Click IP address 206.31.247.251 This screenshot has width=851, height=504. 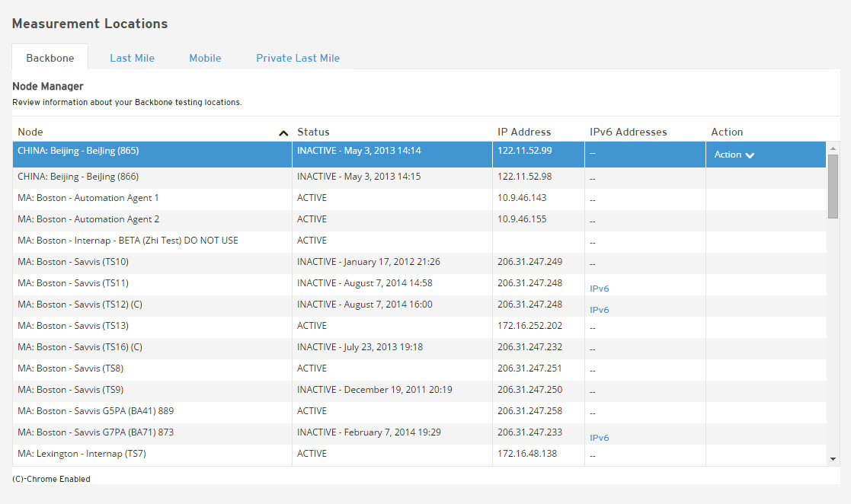(529, 368)
